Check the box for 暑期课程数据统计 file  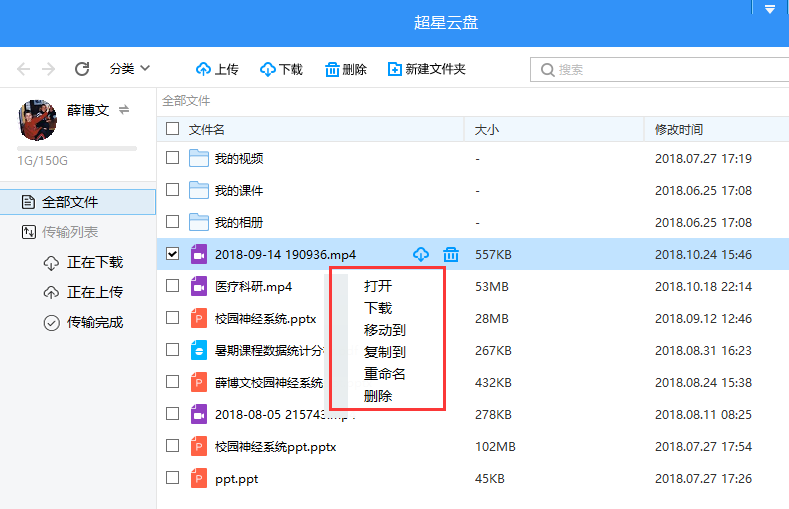[173, 350]
